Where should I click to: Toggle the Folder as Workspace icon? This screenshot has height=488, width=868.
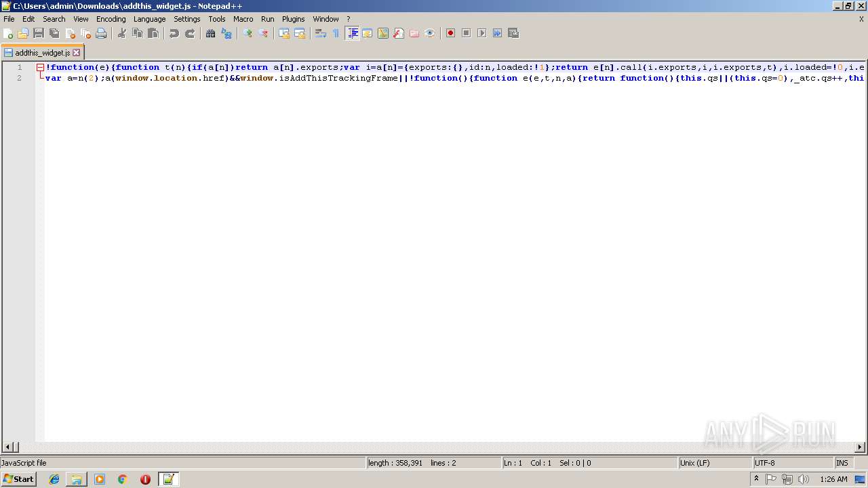tap(414, 33)
